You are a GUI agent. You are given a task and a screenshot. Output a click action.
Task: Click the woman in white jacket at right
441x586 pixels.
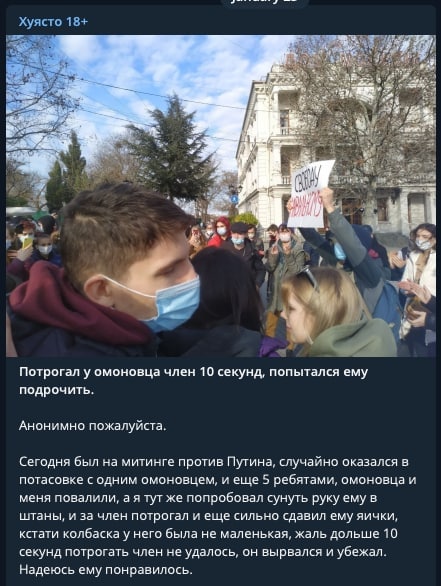(420, 277)
